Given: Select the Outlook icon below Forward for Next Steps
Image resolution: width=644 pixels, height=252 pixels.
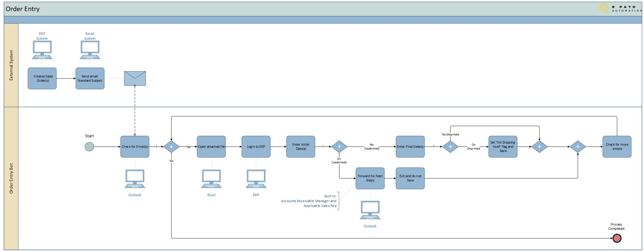Looking at the screenshot, I should click(370, 210).
